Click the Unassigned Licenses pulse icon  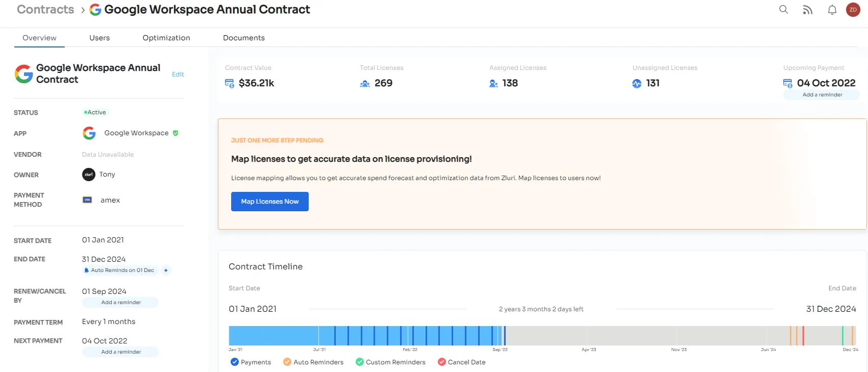click(x=637, y=83)
